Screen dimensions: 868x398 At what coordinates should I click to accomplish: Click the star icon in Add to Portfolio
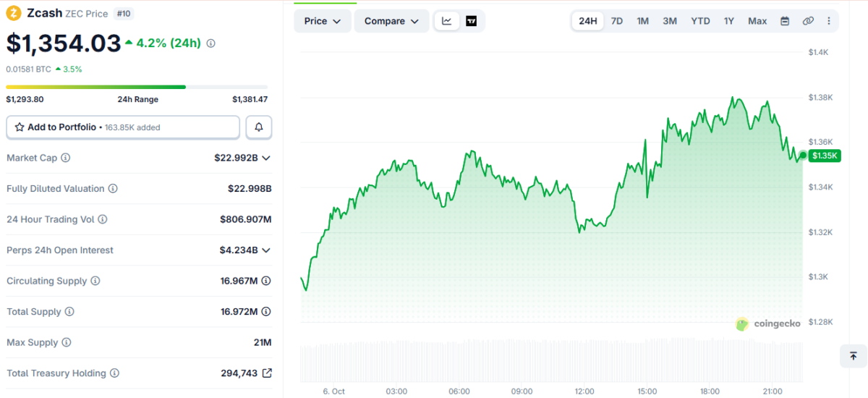(20, 127)
